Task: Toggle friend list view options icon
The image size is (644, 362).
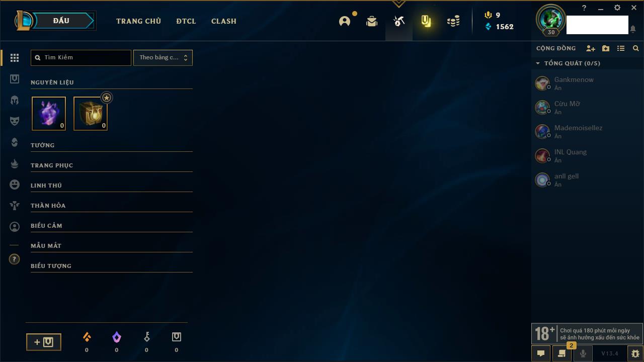Action: click(x=621, y=48)
